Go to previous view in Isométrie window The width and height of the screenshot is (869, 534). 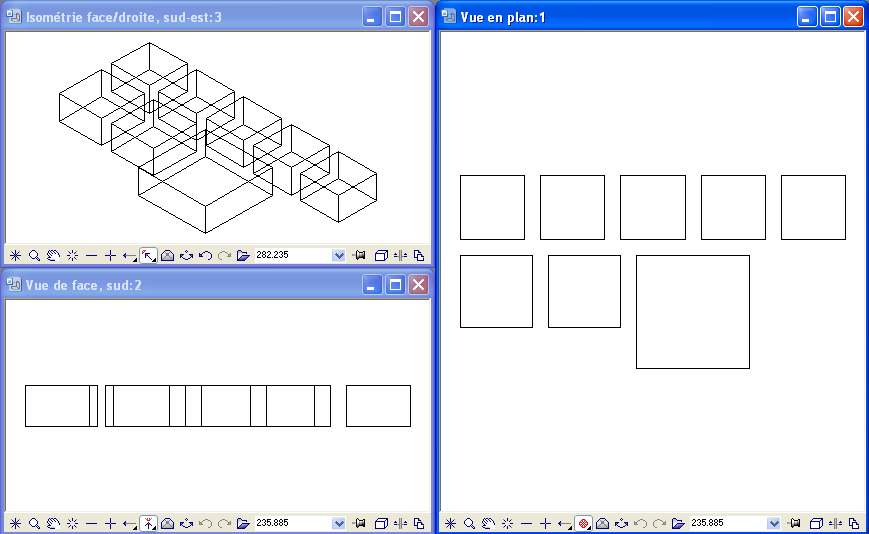(x=206, y=255)
